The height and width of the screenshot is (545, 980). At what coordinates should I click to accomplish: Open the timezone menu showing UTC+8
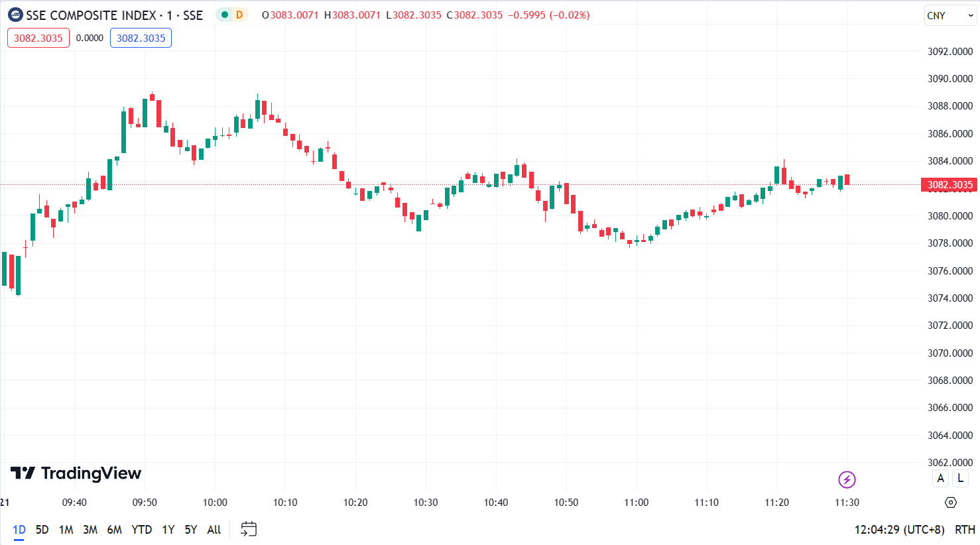click(899, 530)
